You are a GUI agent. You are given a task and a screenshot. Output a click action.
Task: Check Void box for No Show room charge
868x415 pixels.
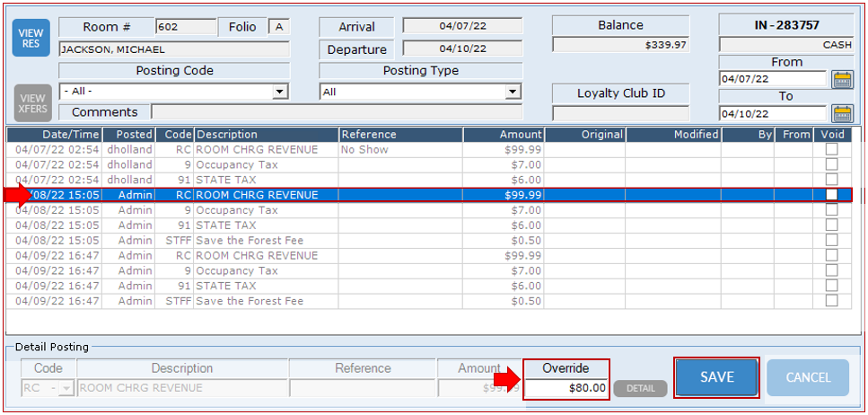(831, 150)
